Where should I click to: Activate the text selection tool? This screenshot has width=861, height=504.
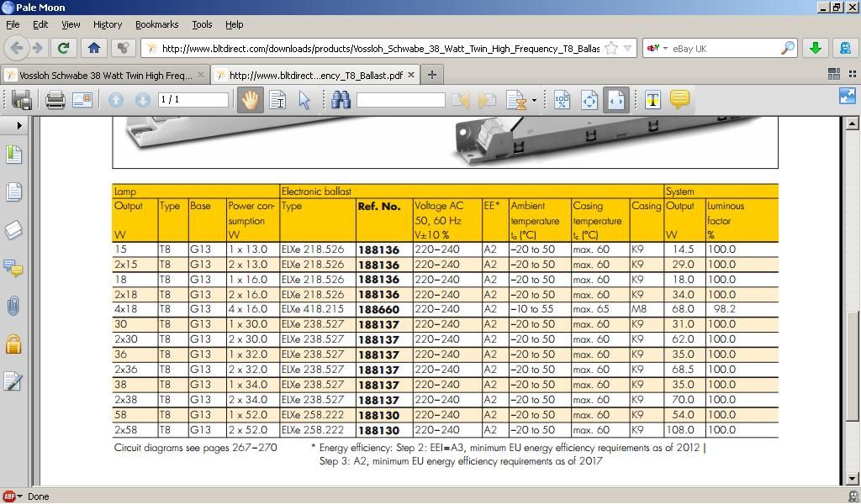click(x=277, y=100)
